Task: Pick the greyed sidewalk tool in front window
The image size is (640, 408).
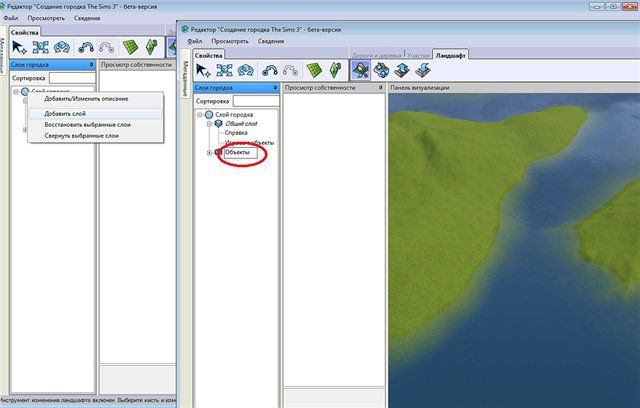Action: coord(290,71)
